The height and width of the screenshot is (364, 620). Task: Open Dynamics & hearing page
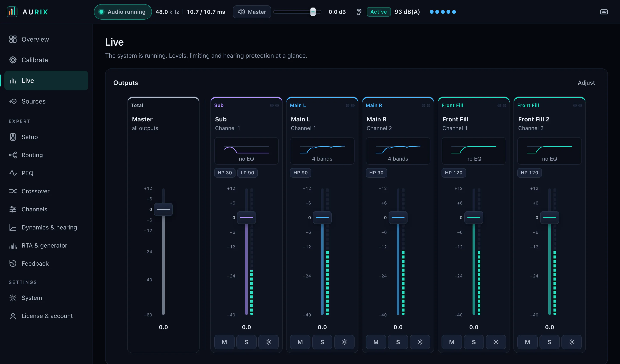pos(46,227)
